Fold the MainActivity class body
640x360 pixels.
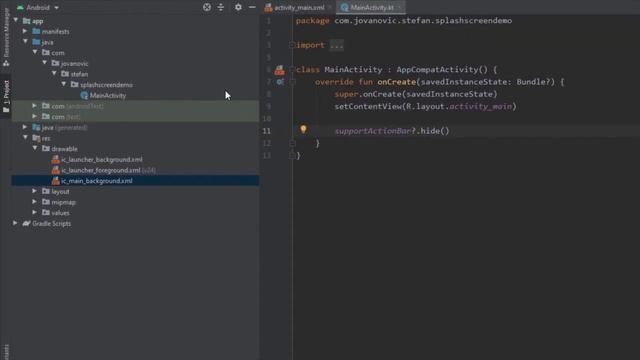[x=292, y=70]
